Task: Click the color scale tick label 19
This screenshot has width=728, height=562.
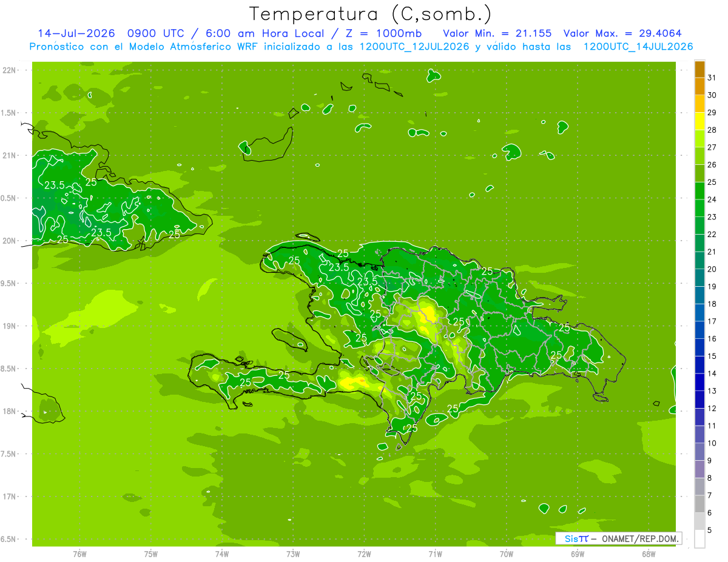Action: coord(712,287)
